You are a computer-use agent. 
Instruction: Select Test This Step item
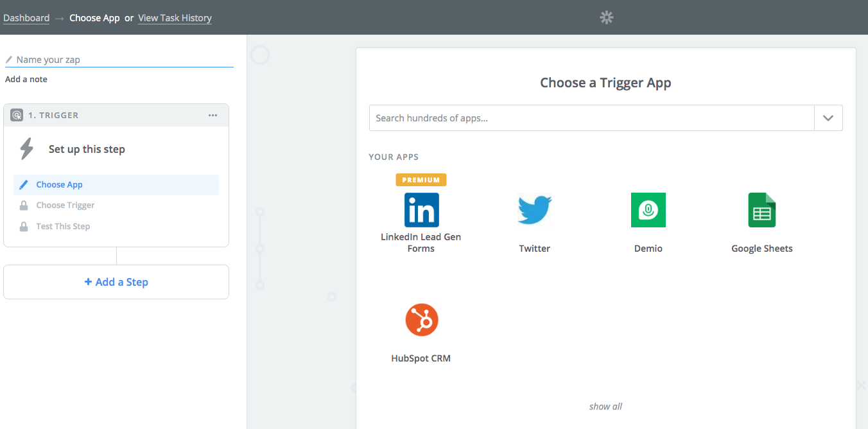(x=116, y=227)
